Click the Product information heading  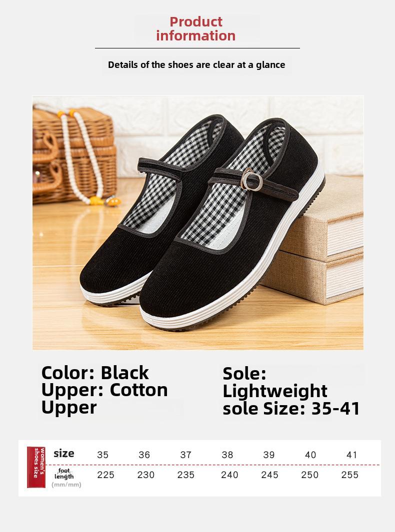click(196, 29)
